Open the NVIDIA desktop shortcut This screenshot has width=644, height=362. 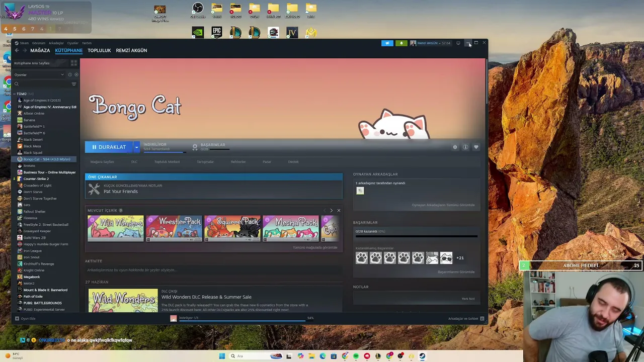[198, 33]
